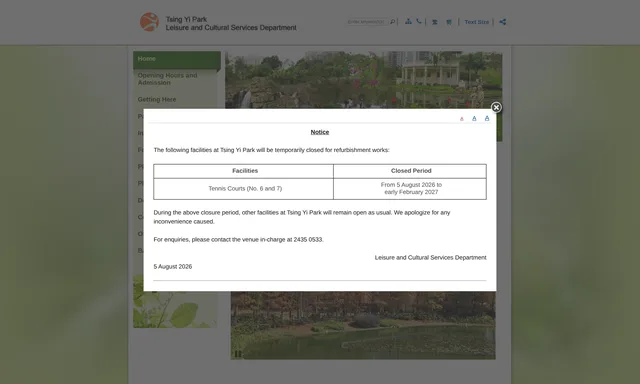Select largest text size in notice
Viewport: 640px width, 384px height.
487,118
